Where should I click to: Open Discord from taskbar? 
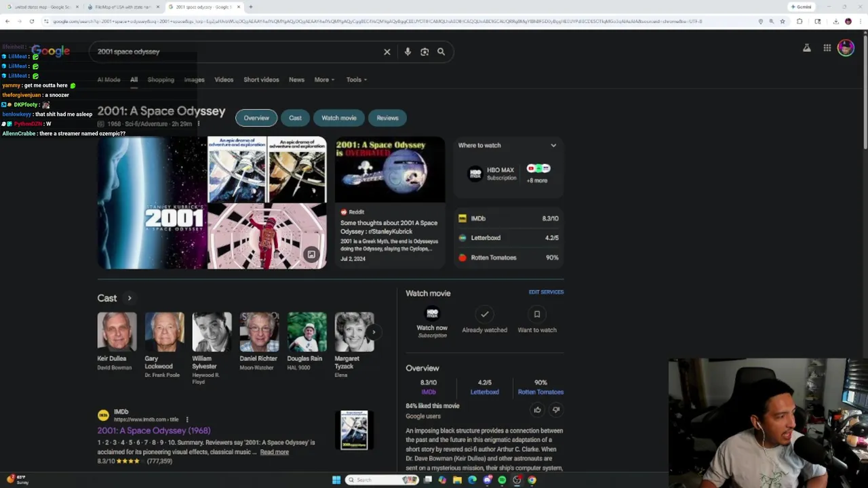pos(487,480)
